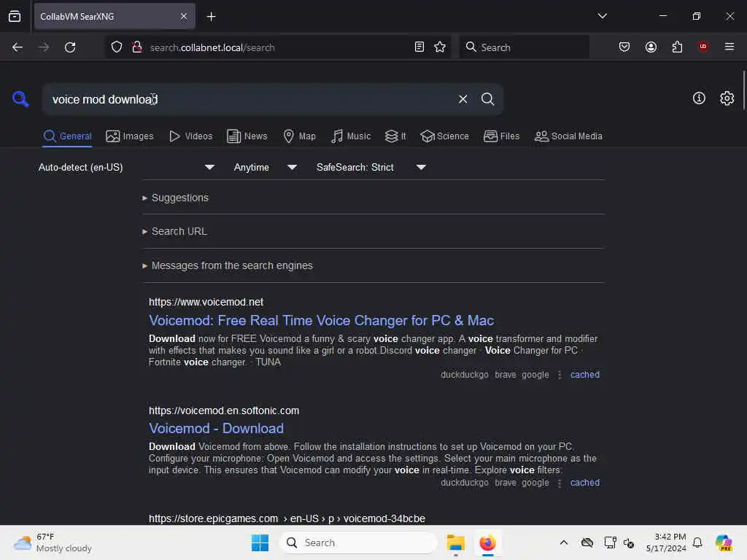This screenshot has height=560, width=747.
Task: Open the Firefox application menu
Action: (x=729, y=47)
